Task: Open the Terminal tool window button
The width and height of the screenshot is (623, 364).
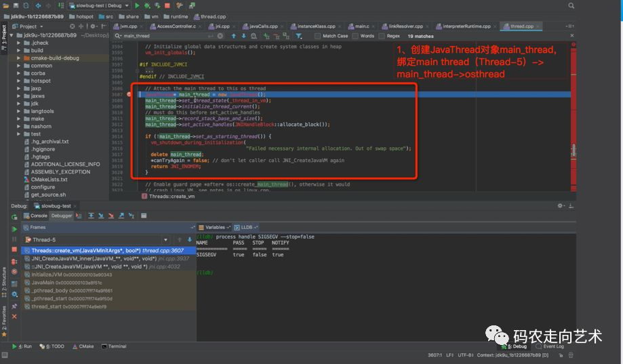Action: [x=114, y=346]
